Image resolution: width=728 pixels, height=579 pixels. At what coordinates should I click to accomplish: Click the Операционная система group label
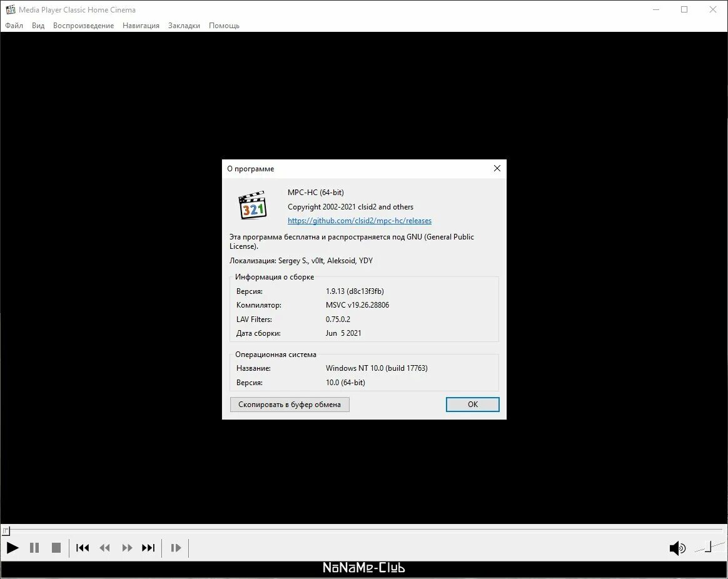click(x=276, y=355)
